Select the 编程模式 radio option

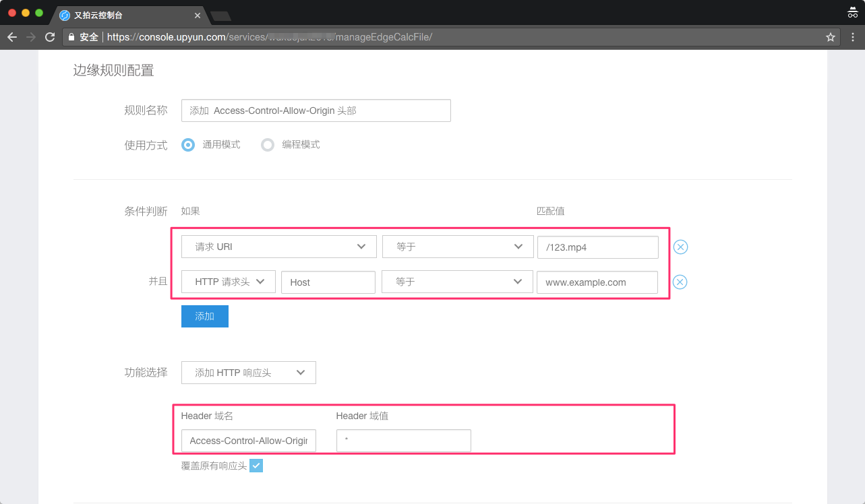pyautogui.click(x=268, y=145)
